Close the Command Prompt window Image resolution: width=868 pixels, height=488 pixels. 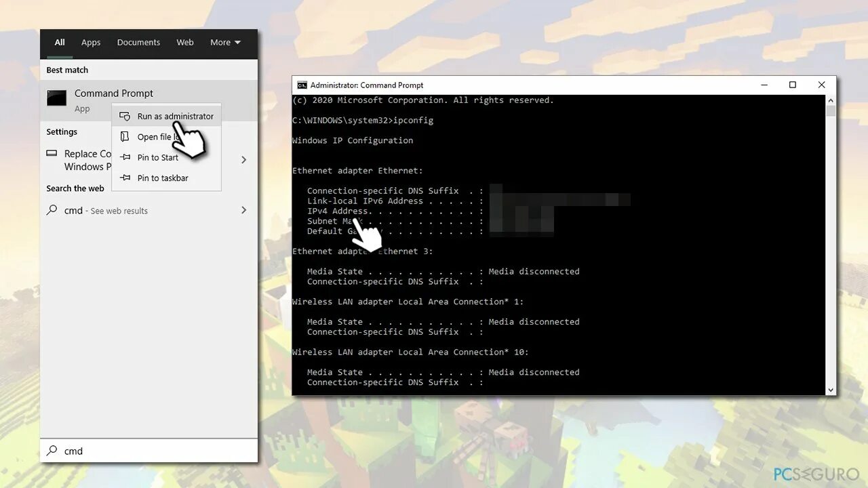(x=821, y=85)
